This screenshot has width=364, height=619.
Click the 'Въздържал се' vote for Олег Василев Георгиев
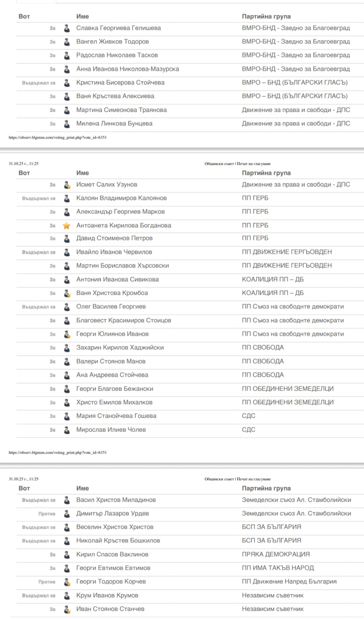pyautogui.click(x=39, y=307)
